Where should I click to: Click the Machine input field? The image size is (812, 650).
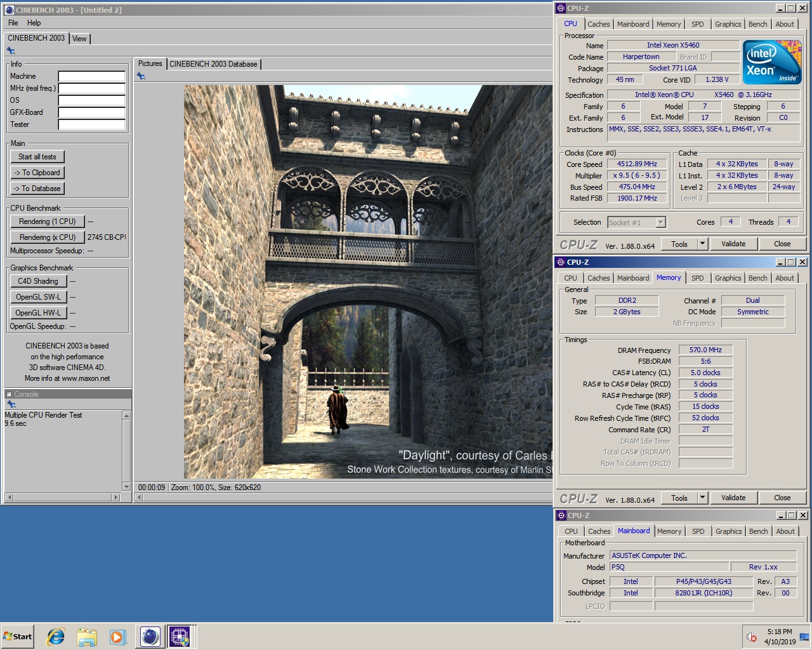[92, 76]
